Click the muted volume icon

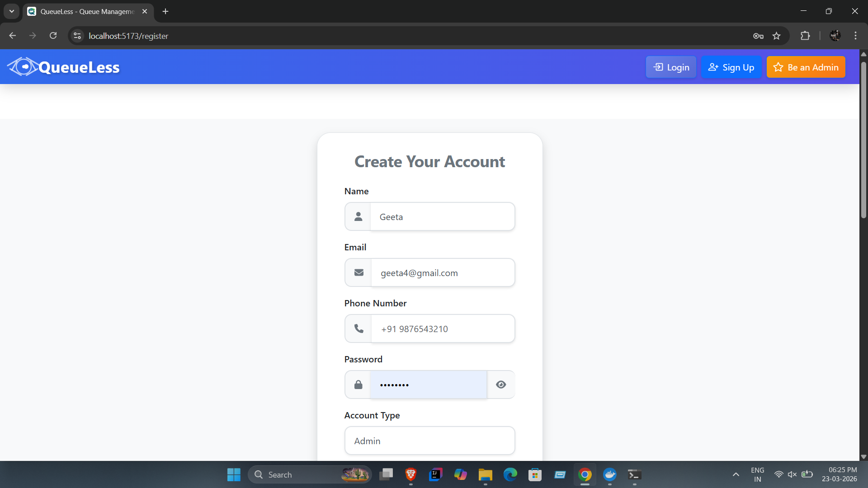point(793,474)
